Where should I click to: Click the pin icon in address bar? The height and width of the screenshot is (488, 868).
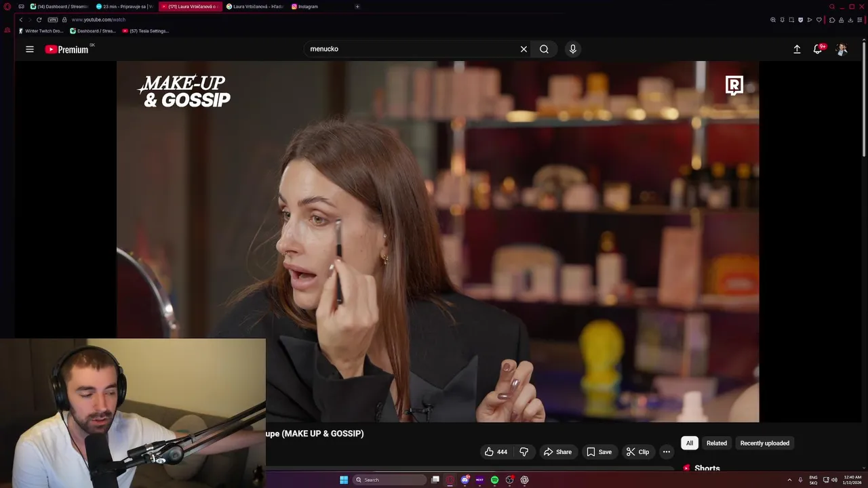point(782,20)
